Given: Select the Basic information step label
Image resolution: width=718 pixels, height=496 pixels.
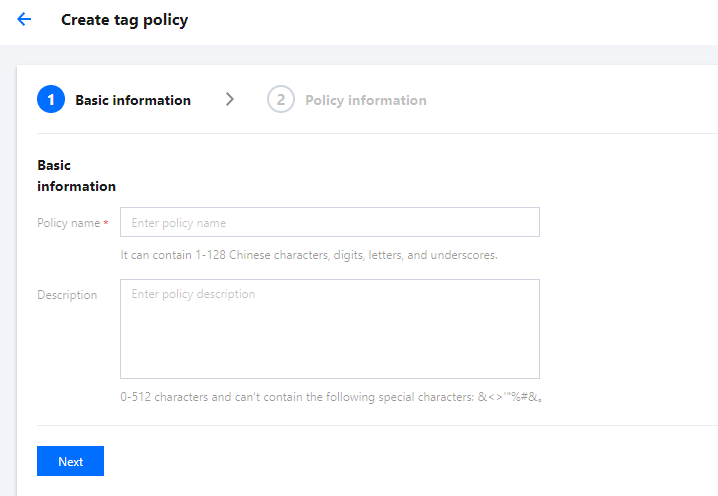Looking at the screenshot, I should 133,100.
